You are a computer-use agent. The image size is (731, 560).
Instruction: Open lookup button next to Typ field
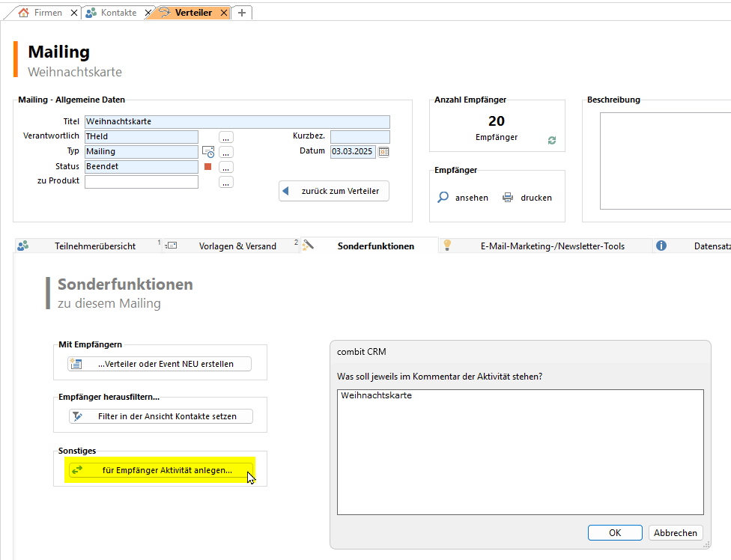click(226, 152)
